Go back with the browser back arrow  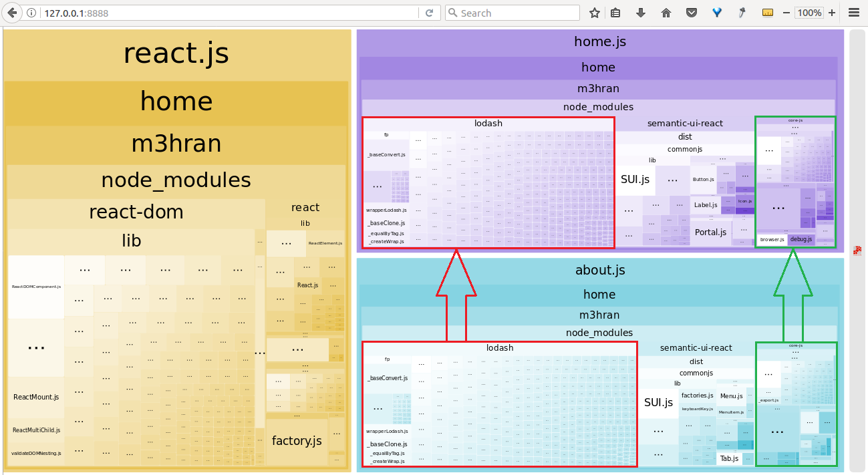(11, 13)
